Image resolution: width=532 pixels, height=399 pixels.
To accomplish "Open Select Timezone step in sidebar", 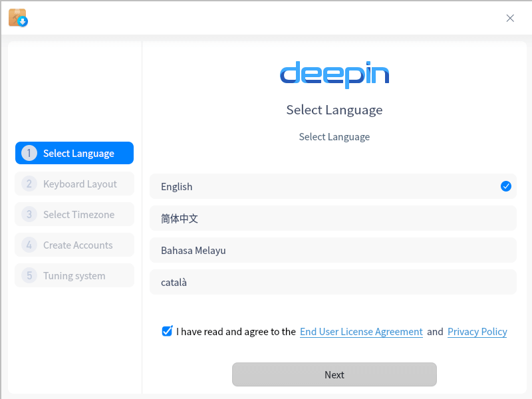I will click(74, 214).
